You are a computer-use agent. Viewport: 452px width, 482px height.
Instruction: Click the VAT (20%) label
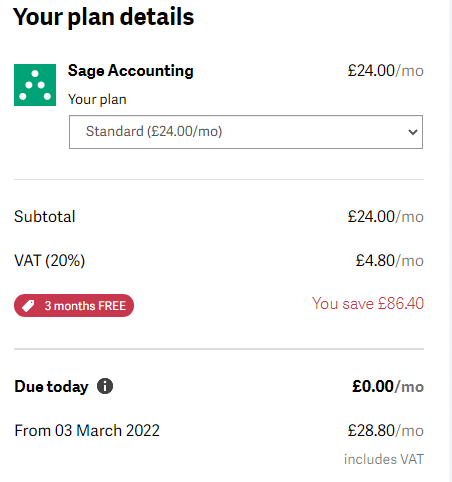(x=49, y=261)
